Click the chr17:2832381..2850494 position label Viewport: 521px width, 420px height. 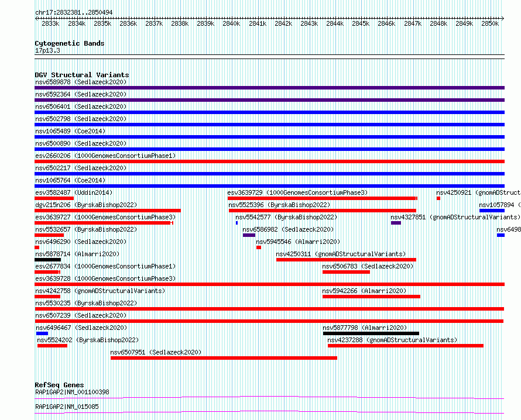coord(74,13)
